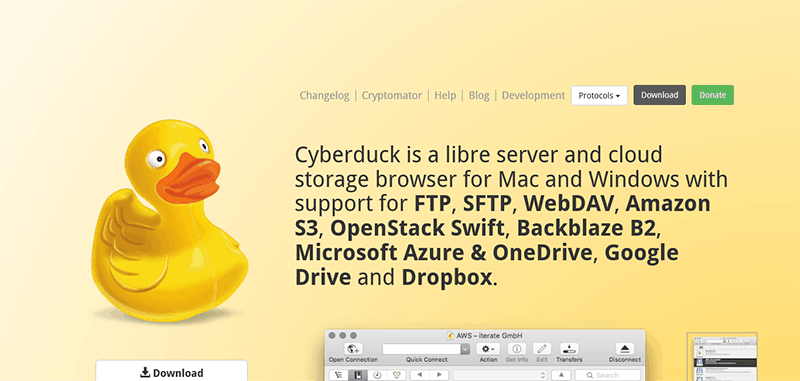Click the dark Download button in navbar
This screenshot has height=381, width=800.
[x=660, y=95]
